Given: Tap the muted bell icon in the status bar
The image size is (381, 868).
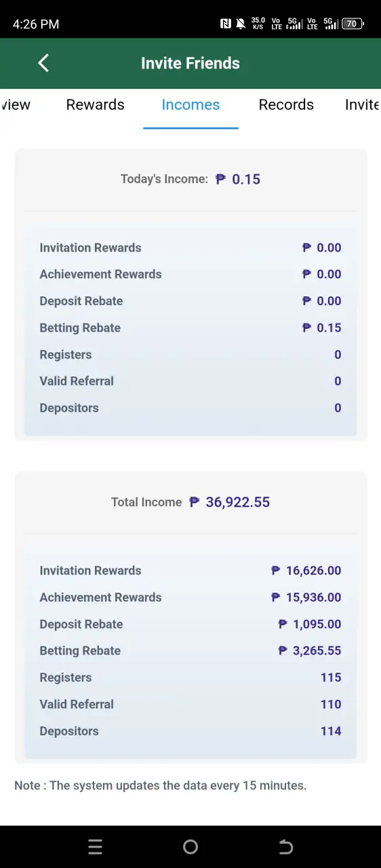Looking at the screenshot, I should coord(241,24).
